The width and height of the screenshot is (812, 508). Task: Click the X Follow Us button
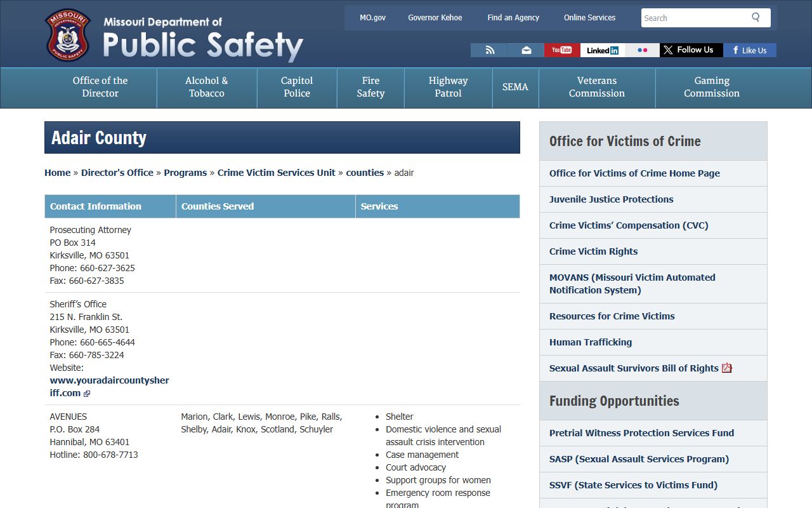(691, 50)
